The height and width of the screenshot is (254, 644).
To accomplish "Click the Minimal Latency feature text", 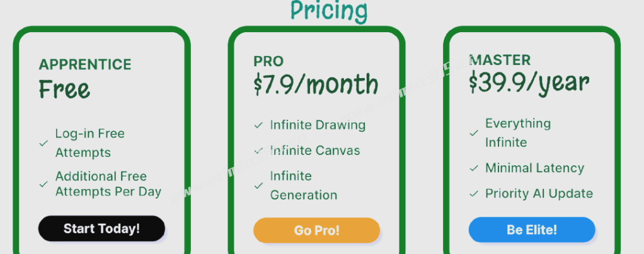I will [x=535, y=168].
